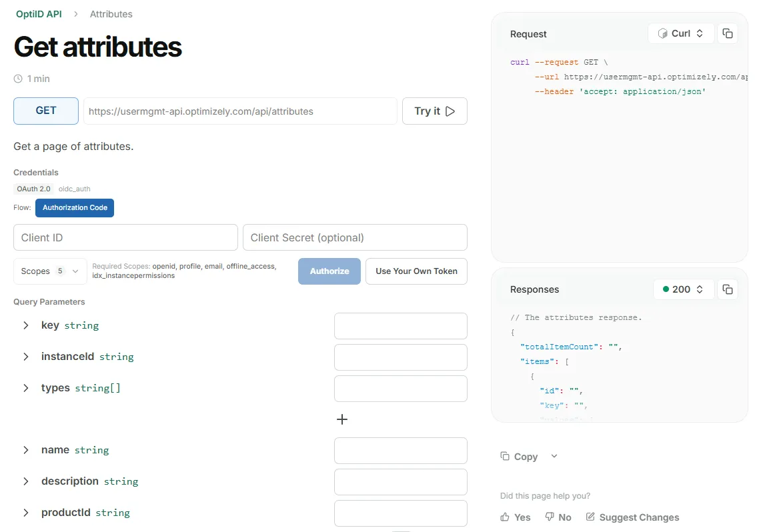Expand the productId parameter details

pyautogui.click(x=25, y=513)
